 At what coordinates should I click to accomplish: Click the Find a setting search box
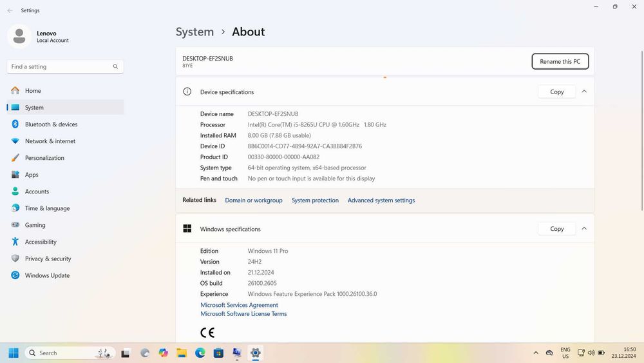65,66
